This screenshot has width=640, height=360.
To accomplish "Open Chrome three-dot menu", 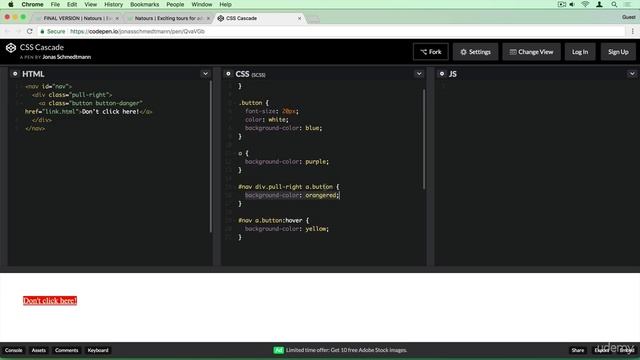I will (x=633, y=31).
